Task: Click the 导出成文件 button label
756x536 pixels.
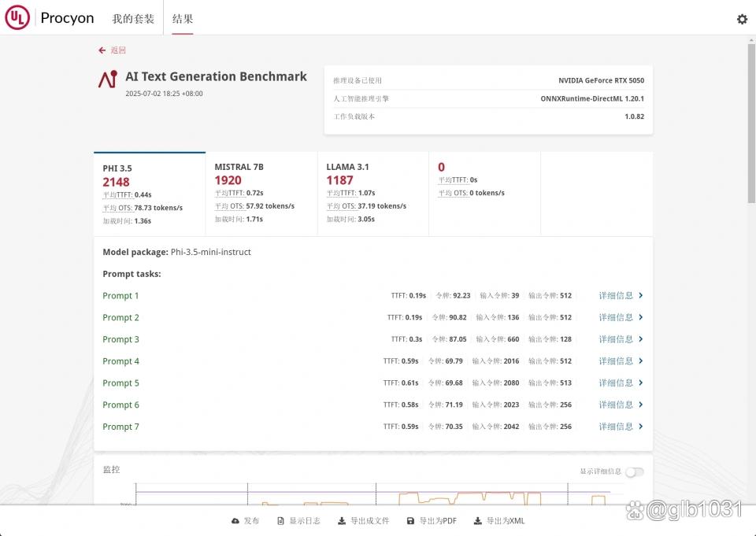Action: (370, 521)
